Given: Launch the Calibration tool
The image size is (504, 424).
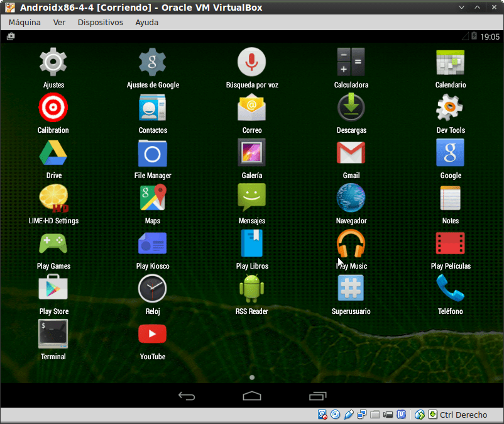Looking at the screenshot, I should 53,107.
